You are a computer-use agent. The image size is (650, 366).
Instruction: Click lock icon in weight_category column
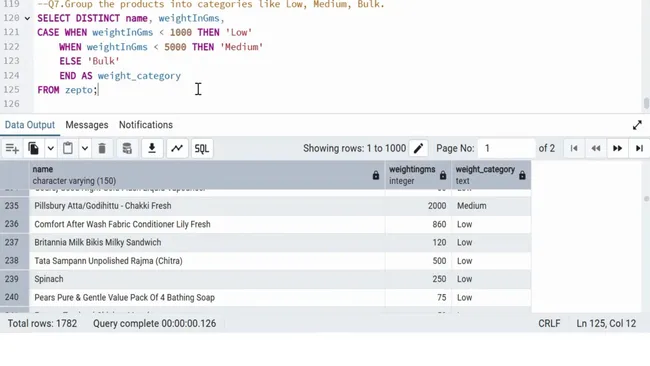(x=522, y=175)
